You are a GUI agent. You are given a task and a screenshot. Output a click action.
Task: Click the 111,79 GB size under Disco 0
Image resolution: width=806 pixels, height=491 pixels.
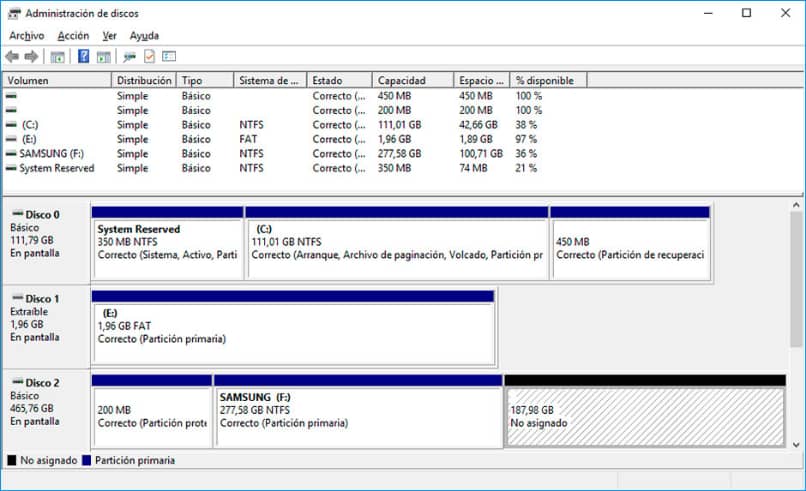point(32,240)
